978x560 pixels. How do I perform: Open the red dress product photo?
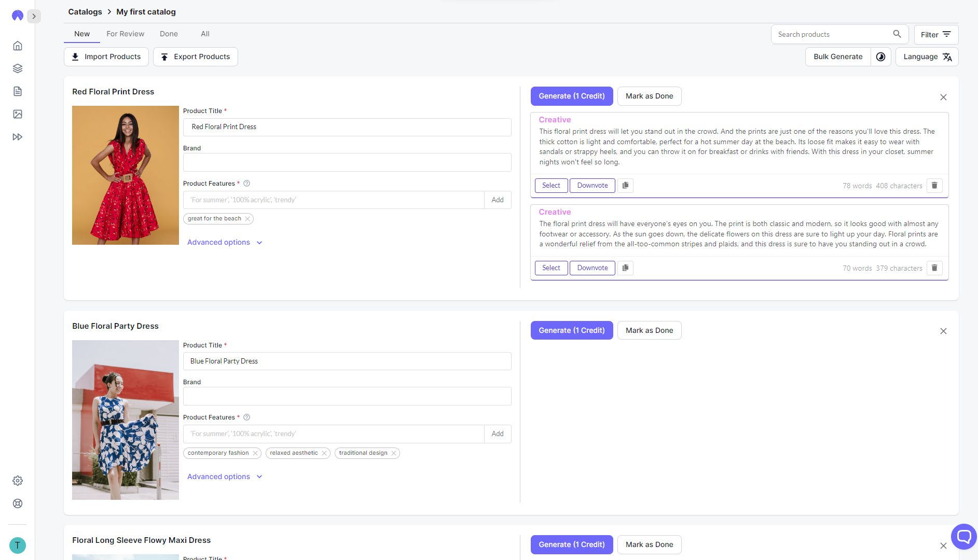click(x=126, y=175)
